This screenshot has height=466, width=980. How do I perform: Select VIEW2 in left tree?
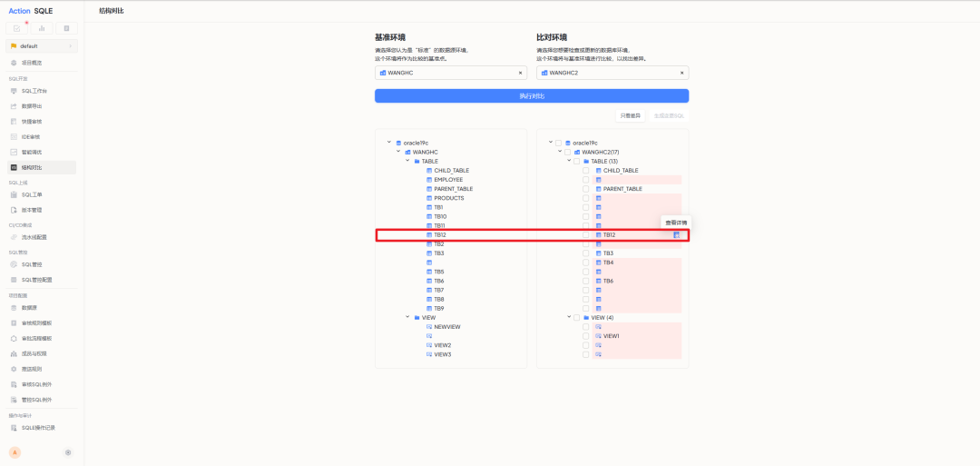click(443, 345)
